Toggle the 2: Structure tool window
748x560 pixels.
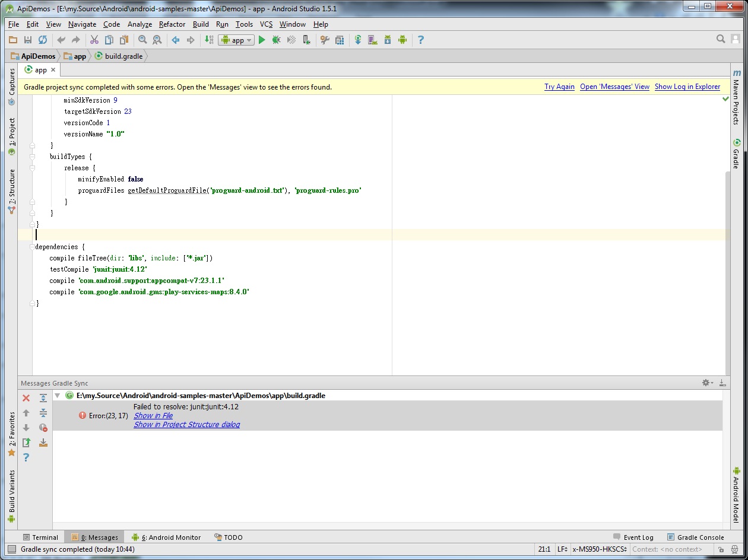tap(12, 191)
